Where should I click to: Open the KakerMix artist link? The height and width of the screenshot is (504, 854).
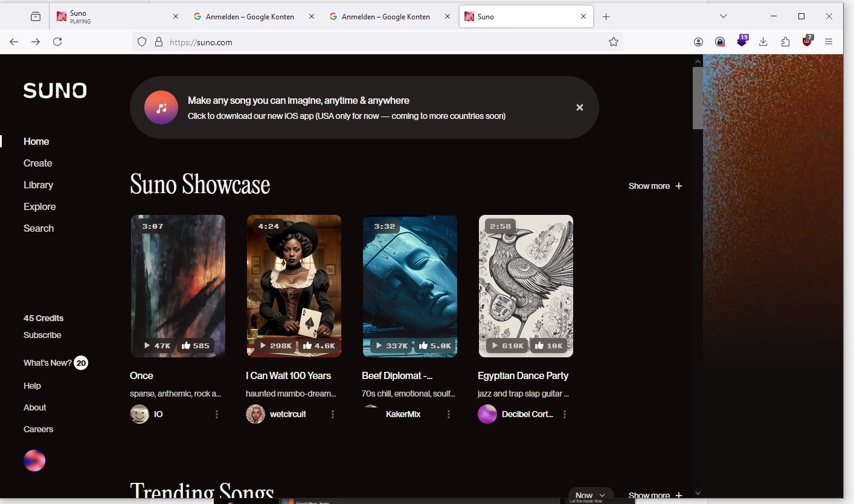[403, 414]
